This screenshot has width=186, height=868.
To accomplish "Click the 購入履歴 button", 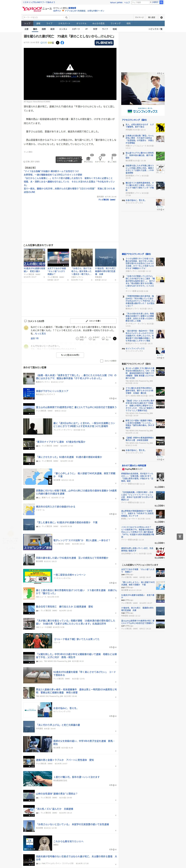I will pos(152,17).
